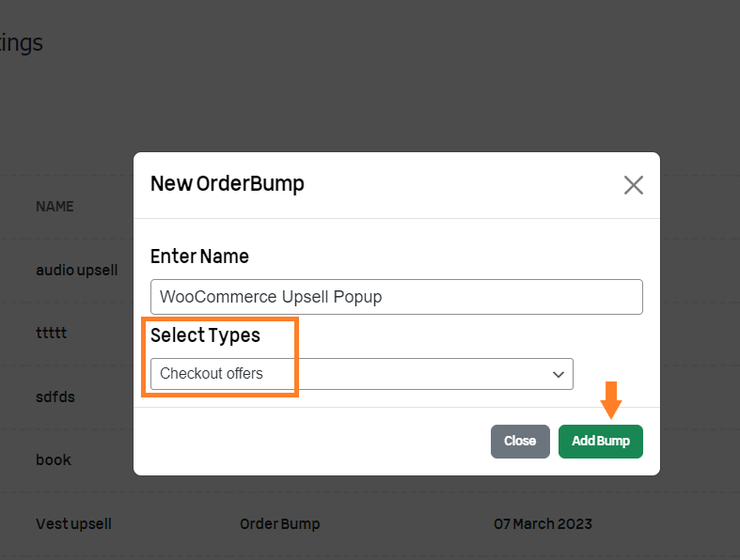Close the New OrderBump dialog with X

click(634, 185)
